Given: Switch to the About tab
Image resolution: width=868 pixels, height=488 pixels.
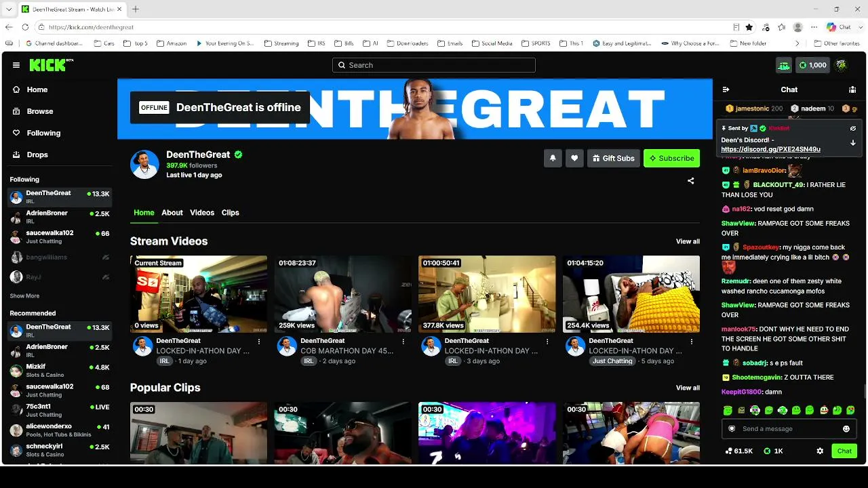Looking at the screenshot, I should click(x=172, y=213).
